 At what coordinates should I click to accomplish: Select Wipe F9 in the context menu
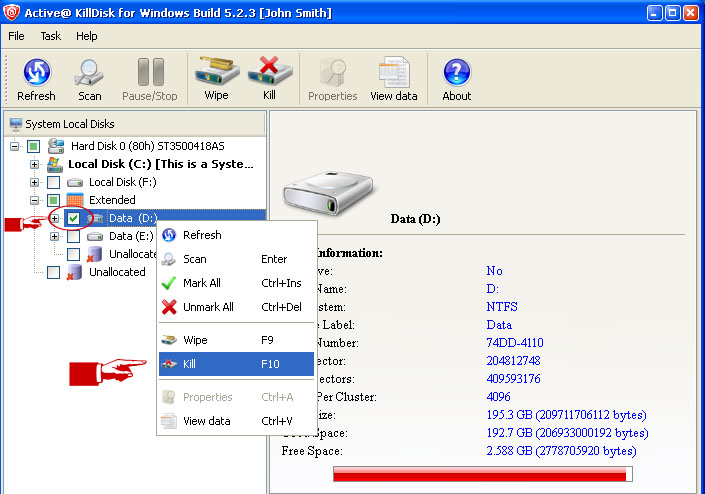coord(236,340)
